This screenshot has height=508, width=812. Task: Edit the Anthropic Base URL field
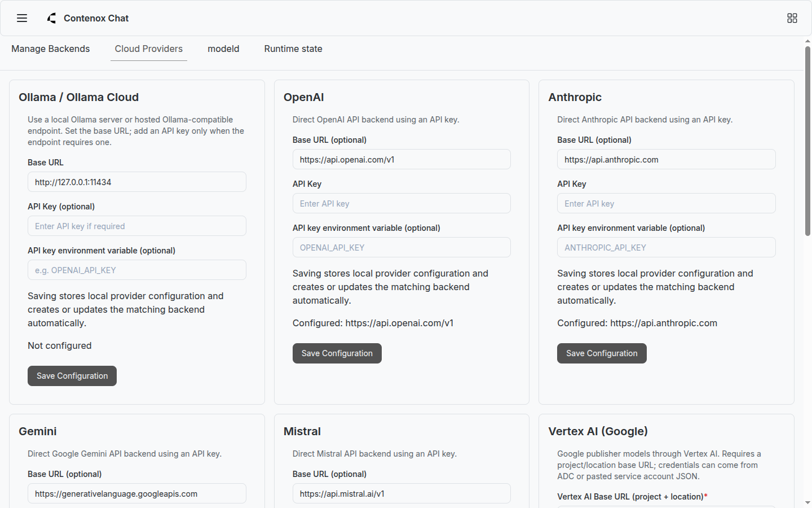(x=667, y=159)
